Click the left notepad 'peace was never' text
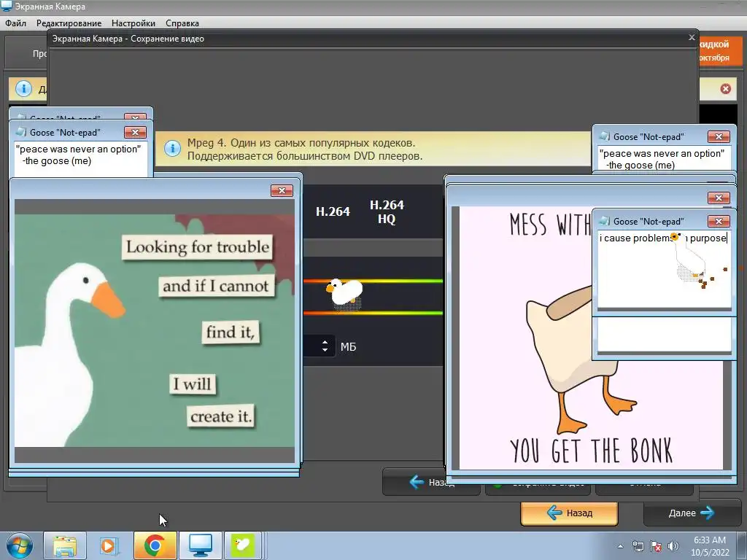This screenshot has width=747, height=560. click(78, 155)
